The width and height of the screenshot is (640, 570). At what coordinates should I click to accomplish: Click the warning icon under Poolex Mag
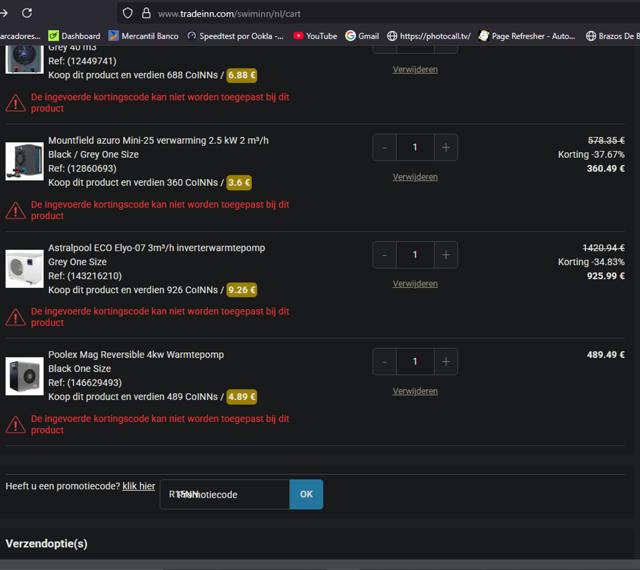pos(16,425)
